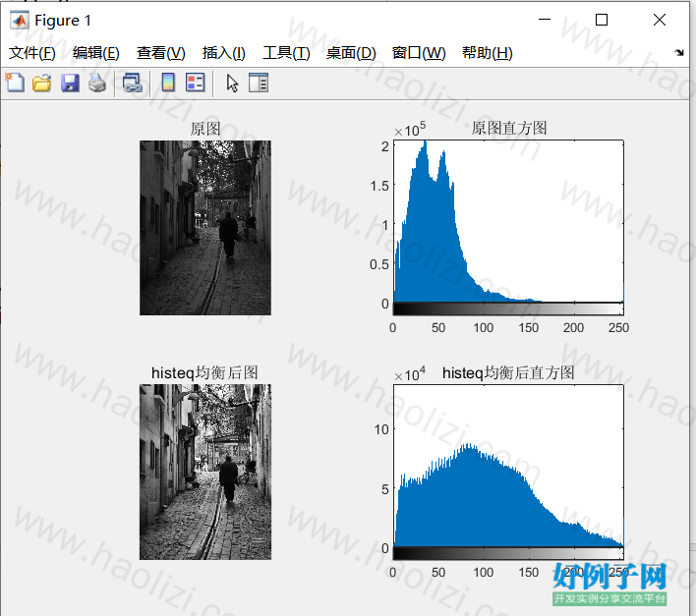The image size is (696, 616).
Task: Click the New Figure toolbar icon
Action: [x=15, y=83]
